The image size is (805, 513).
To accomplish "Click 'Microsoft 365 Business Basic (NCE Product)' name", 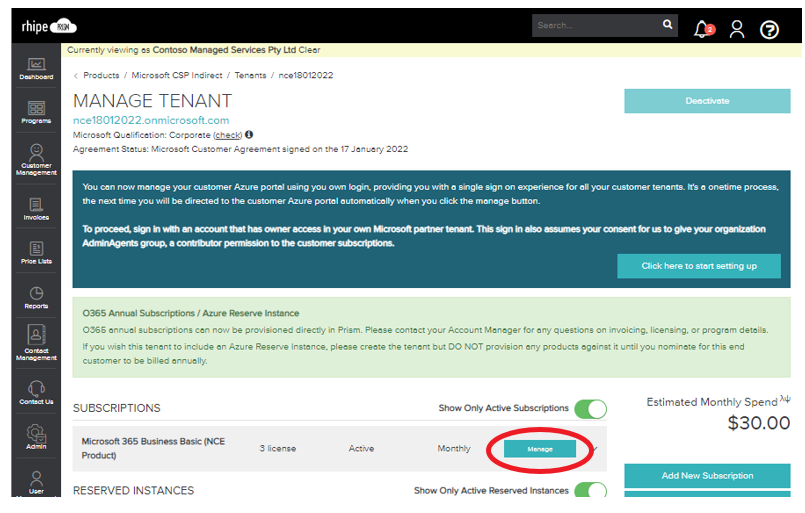I will tap(153, 448).
